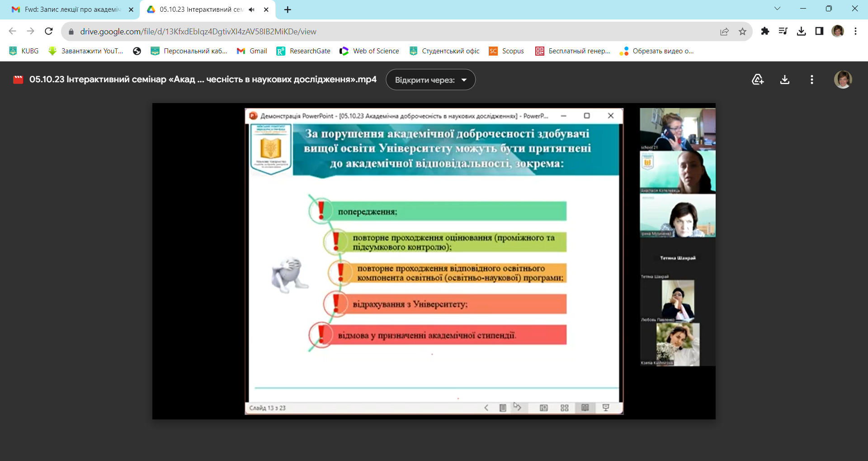Open Chrome downloads icon
Image resolution: width=868 pixels, height=461 pixels.
[x=801, y=31]
